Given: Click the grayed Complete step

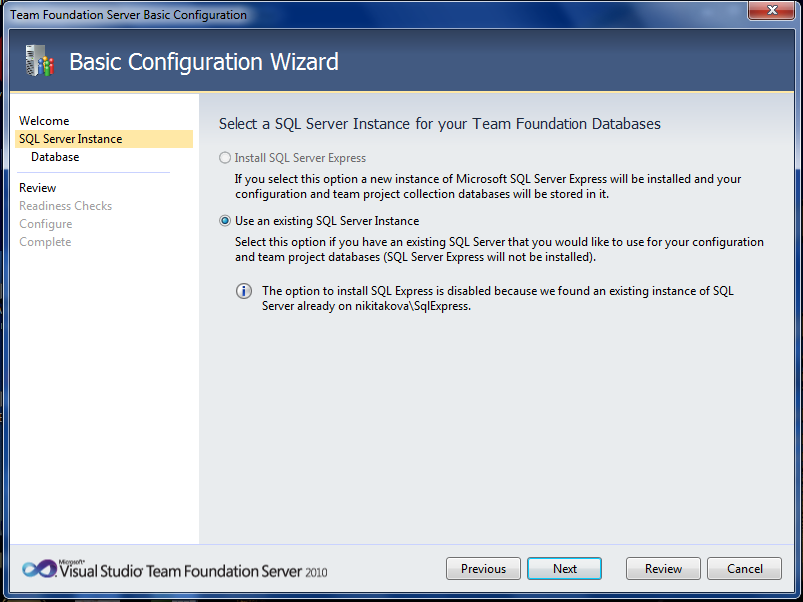Looking at the screenshot, I should pos(45,241).
